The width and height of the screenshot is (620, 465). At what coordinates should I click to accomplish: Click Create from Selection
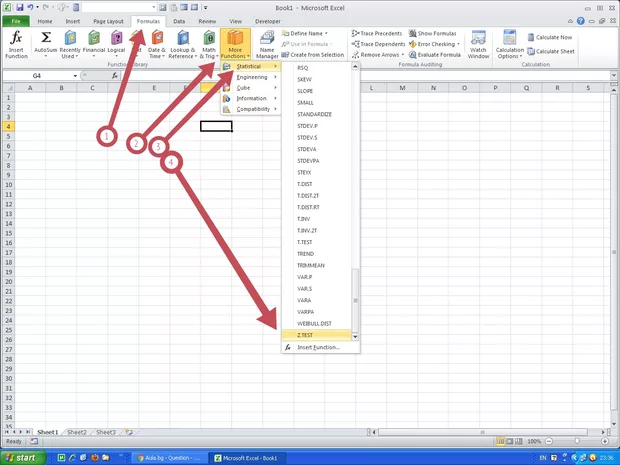[312, 55]
